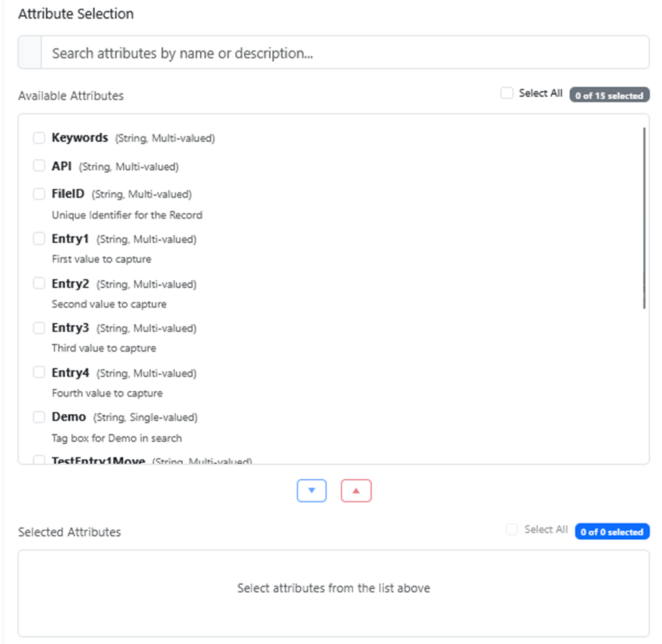This screenshot has width=662, height=644.
Task: Toggle the Entry2 attribute checkbox
Action: coord(39,283)
